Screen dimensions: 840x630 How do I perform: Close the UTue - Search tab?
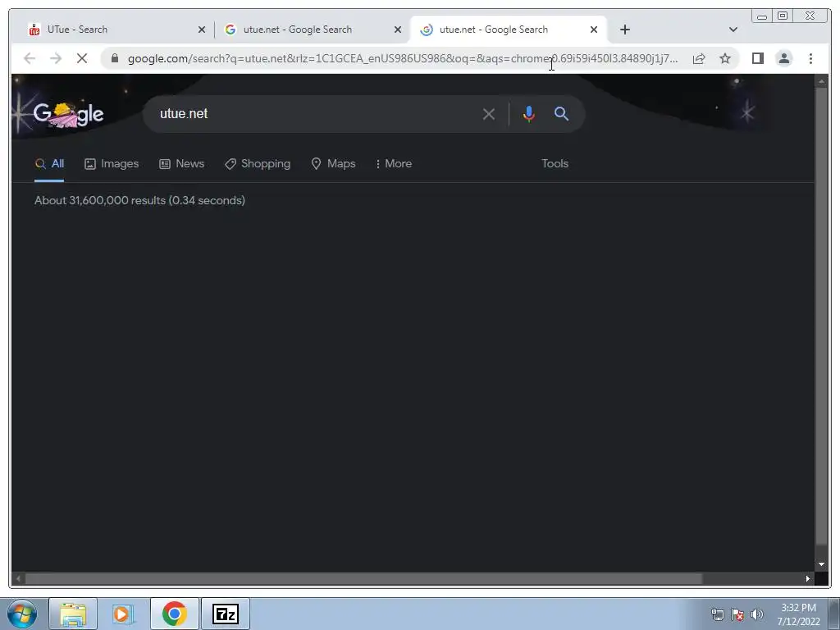[x=202, y=30]
